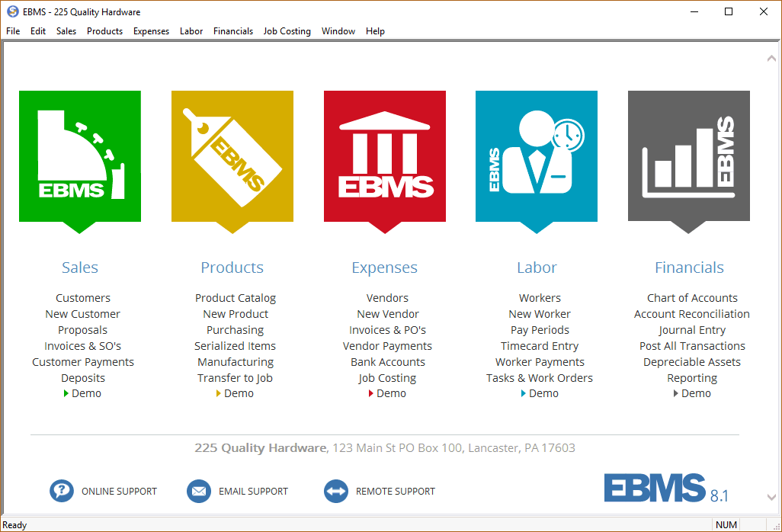782x532 pixels.
Task: Open the Job Costing menu
Action: (287, 31)
